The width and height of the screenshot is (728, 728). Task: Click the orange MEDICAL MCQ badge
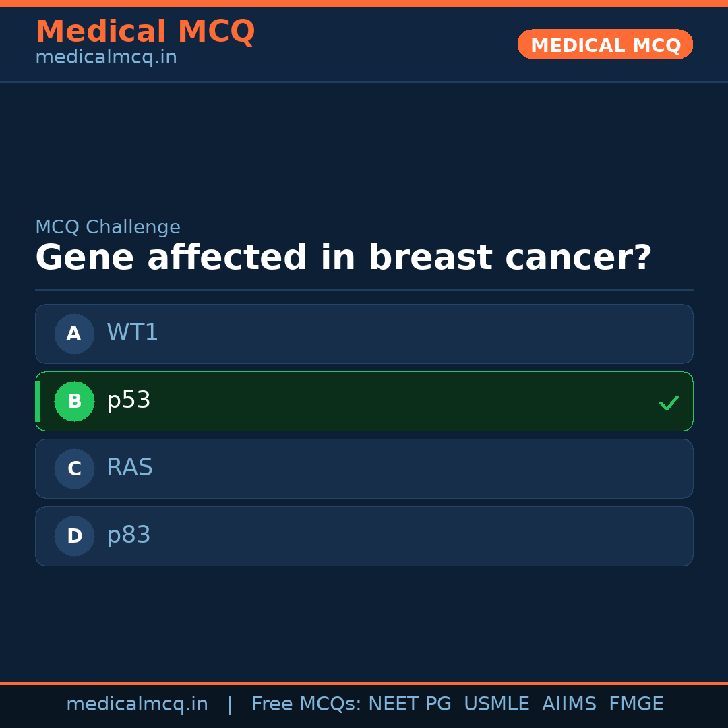click(x=605, y=44)
